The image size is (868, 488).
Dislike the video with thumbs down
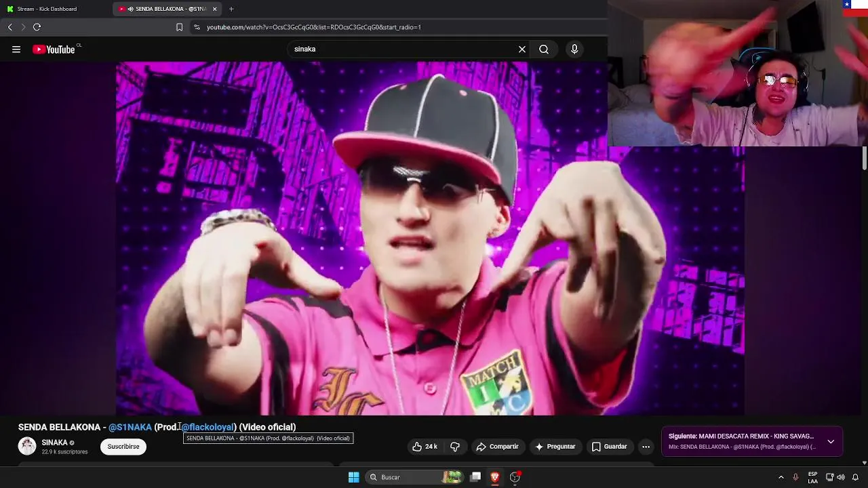point(455,447)
